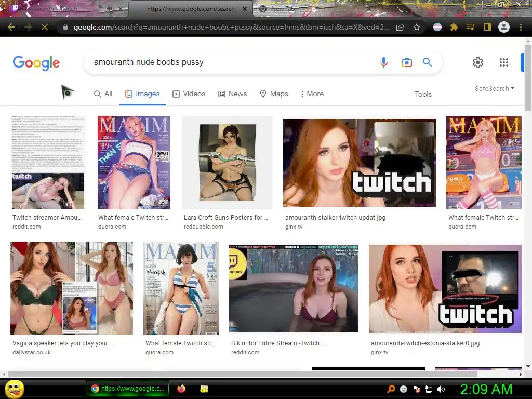The image size is (532, 399).
Task: Bookmark this page with the star
Action: tap(417, 27)
